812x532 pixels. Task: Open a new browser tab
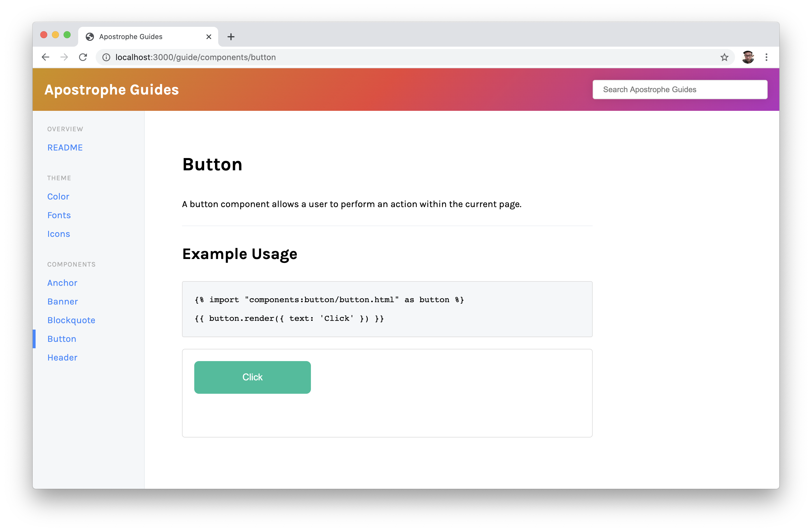(231, 37)
